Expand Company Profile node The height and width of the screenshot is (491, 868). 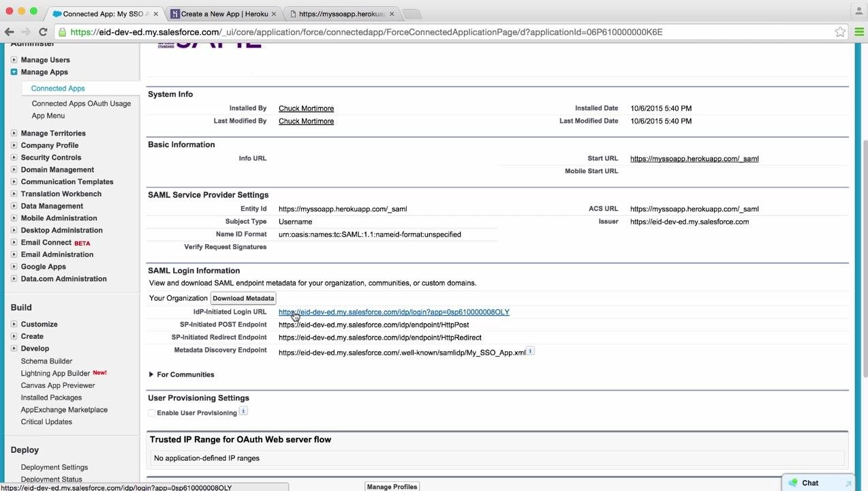[14, 145]
